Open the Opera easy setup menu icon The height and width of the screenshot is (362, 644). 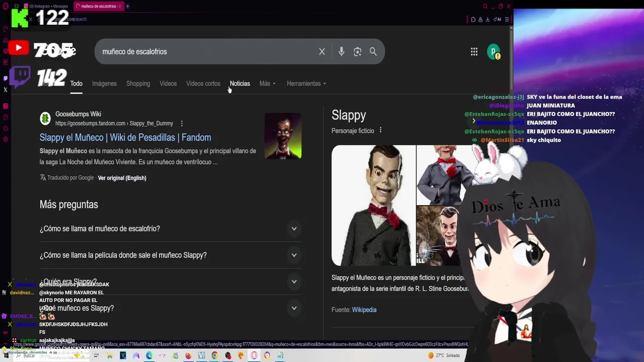[507, 20]
